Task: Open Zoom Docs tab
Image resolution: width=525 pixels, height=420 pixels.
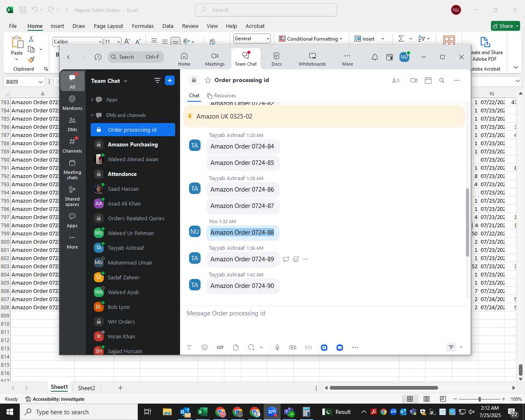Action: click(276, 59)
